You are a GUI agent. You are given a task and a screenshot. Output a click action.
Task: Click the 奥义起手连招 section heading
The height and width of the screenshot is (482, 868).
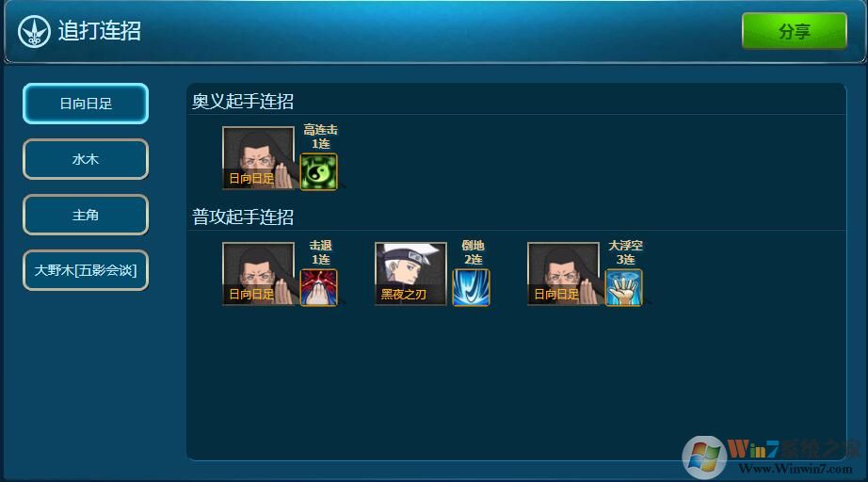243,102
